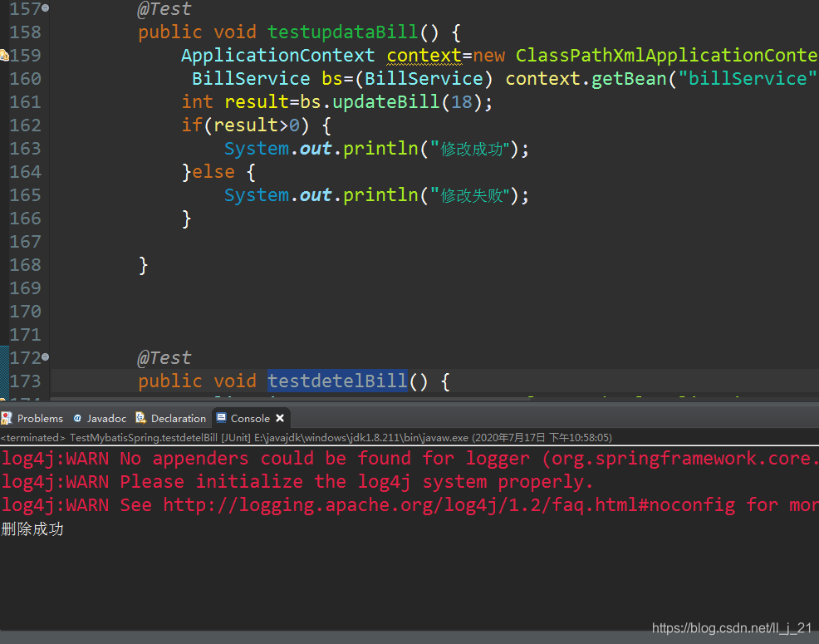The height and width of the screenshot is (644, 819).
Task: Click testupdataBill method name
Action: (x=343, y=32)
